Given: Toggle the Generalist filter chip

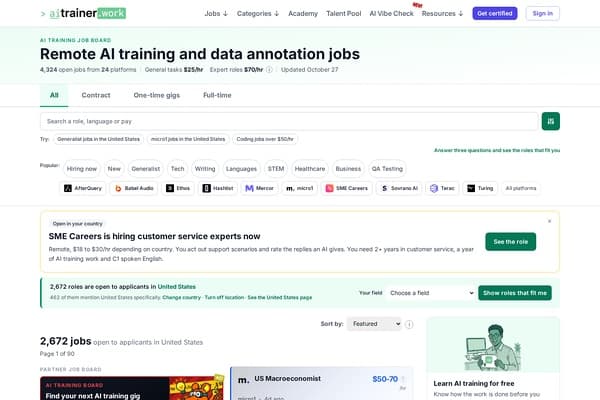Looking at the screenshot, I should (146, 169).
